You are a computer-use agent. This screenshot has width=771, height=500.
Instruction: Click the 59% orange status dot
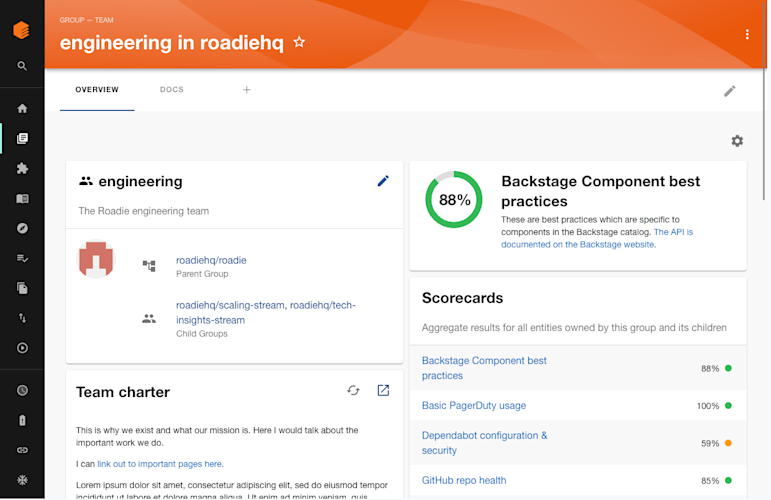pyautogui.click(x=728, y=443)
